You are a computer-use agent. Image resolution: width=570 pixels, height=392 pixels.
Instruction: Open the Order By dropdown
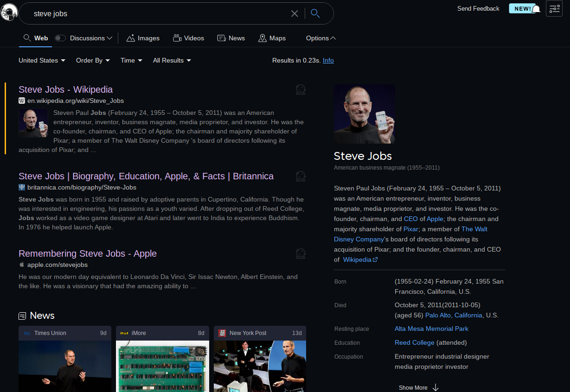[93, 60]
